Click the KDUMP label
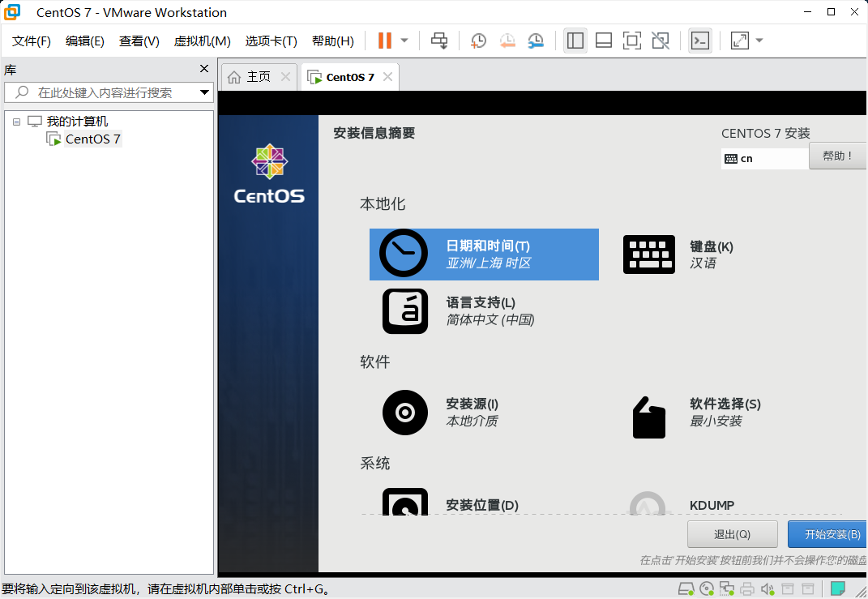 712,506
